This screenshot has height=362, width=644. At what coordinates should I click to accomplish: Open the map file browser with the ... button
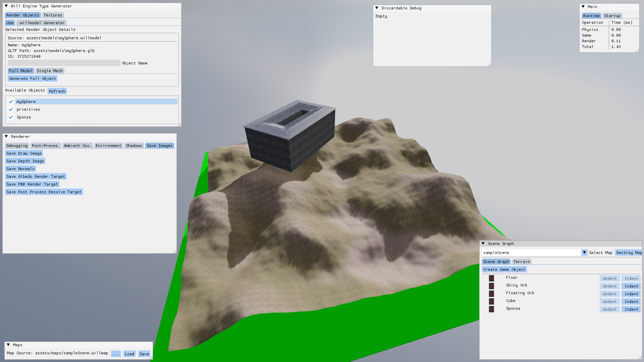click(x=116, y=353)
